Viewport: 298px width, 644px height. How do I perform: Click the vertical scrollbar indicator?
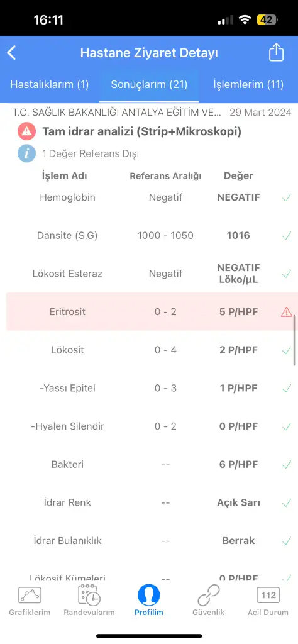point(295,340)
